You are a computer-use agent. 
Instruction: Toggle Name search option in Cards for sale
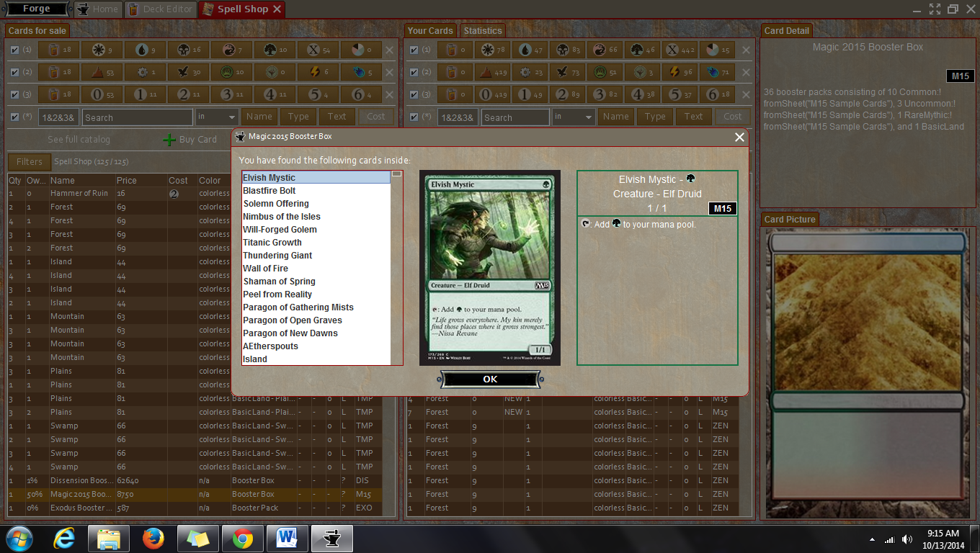[259, 117]
